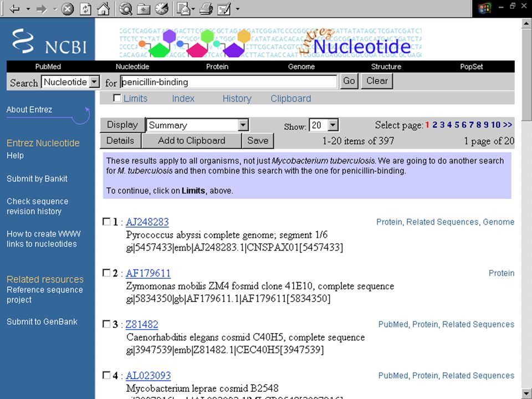Open Submit to GenBank sidebar link
Image resolution: width=532 pixels, height=399 pixels.
(x=42, y=321)
